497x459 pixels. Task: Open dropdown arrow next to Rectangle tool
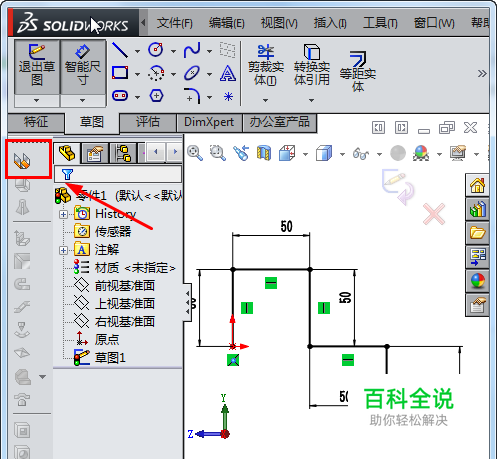click(137, 74)
